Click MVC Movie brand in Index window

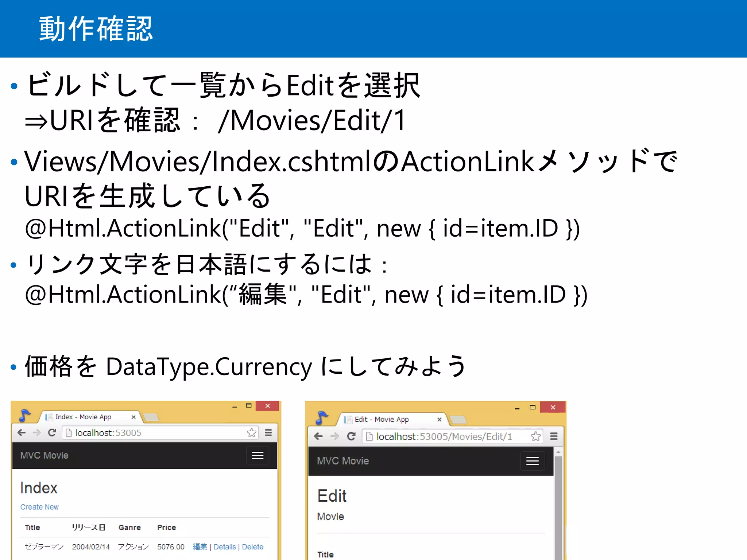click(44, 455)
